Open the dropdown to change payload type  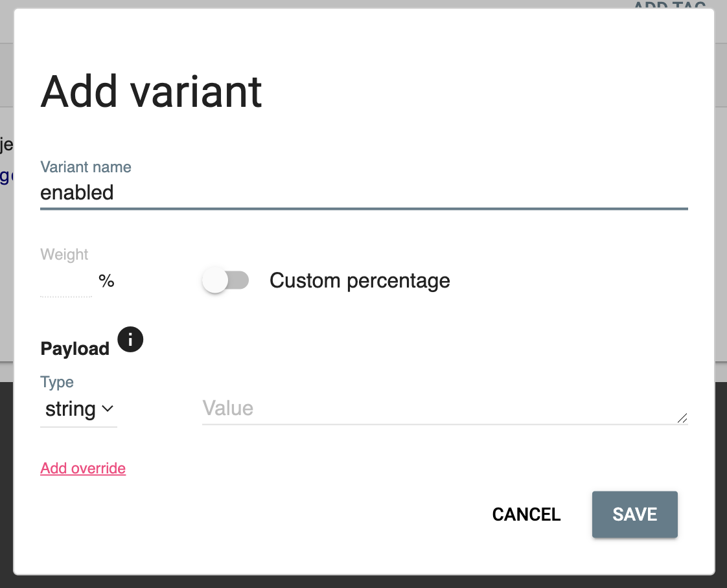point(78,409)
